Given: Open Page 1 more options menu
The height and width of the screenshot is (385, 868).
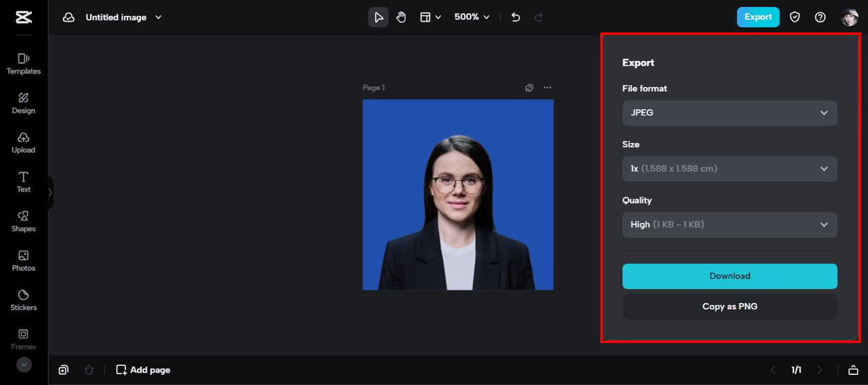Looking at the screenshot, I should click(547, 87).
